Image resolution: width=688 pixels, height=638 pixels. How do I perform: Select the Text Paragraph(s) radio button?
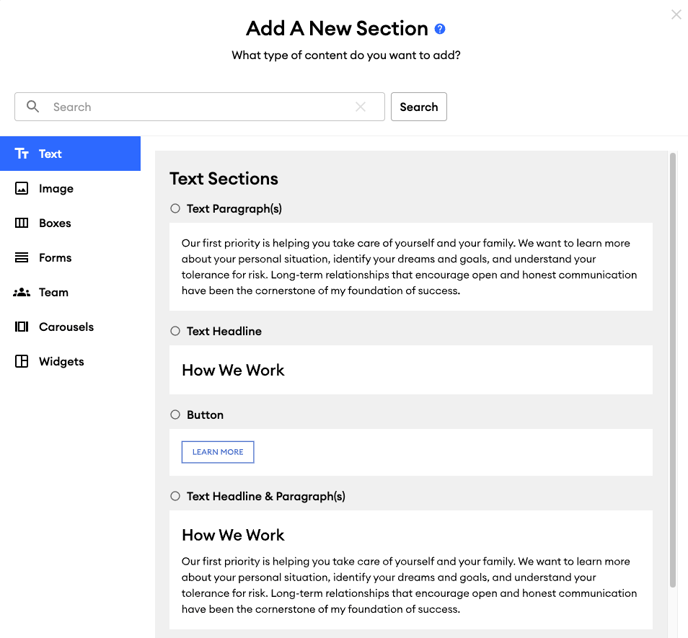[175, 208]
